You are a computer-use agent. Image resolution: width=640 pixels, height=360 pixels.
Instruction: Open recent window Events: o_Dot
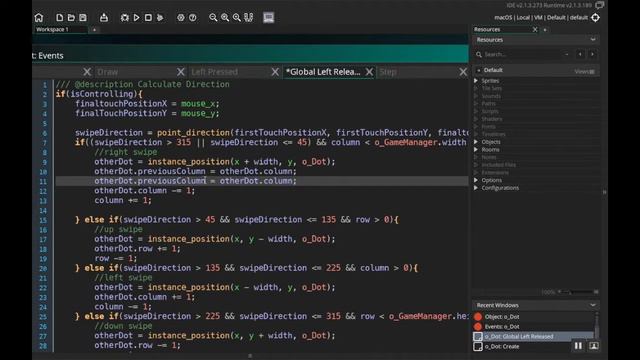(x=533, y=327)
